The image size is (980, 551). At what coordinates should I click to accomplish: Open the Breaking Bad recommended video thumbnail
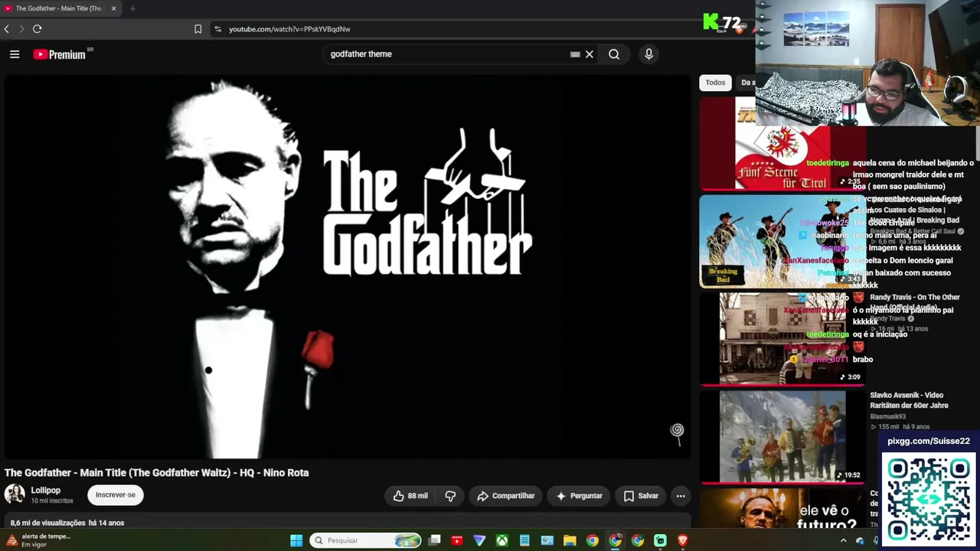tap(781, 242)
